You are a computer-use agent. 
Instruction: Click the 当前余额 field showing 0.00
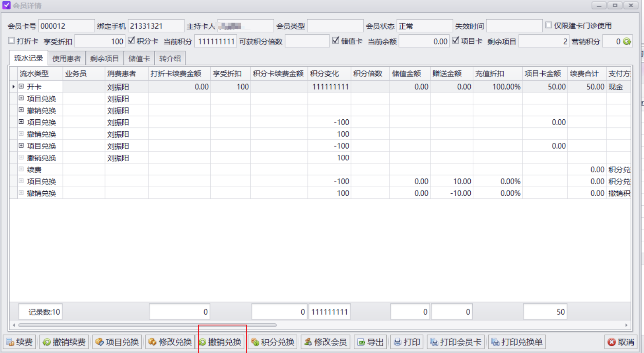(x=424, y=42)
